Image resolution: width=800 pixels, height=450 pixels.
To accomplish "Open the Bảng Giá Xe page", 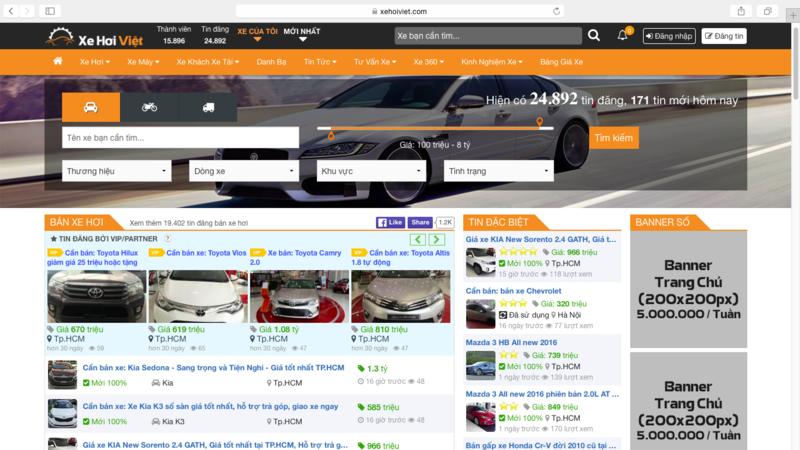I will point(561,62).
